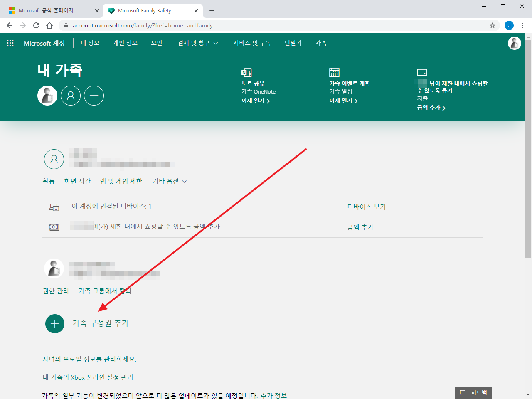532x399 pixels.
Task: Click Microsoft 계정 header link
Action: point(44,43)
